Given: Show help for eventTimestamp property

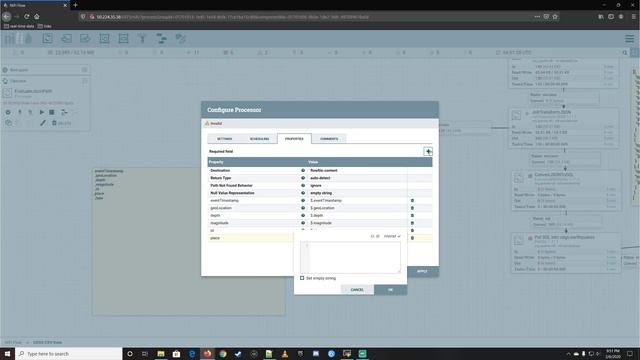Looking at the screenshot, I should (303, 200).
